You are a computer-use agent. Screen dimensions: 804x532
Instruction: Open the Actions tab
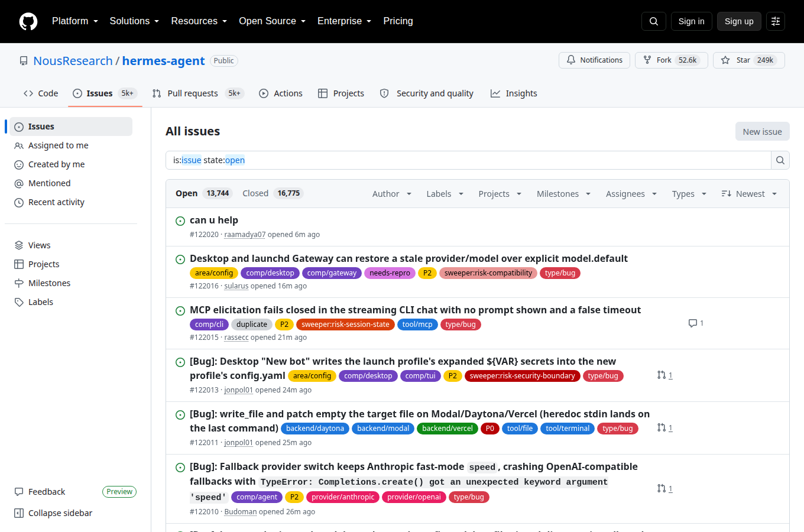point(281,93)
